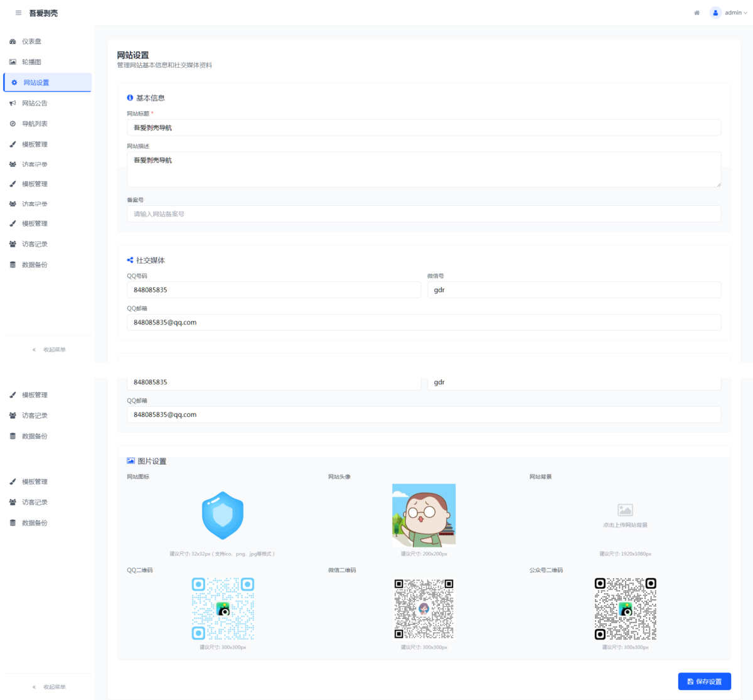Open the 轮播图 menu item
Screen dimensions: 753x700
pos(47,62)
